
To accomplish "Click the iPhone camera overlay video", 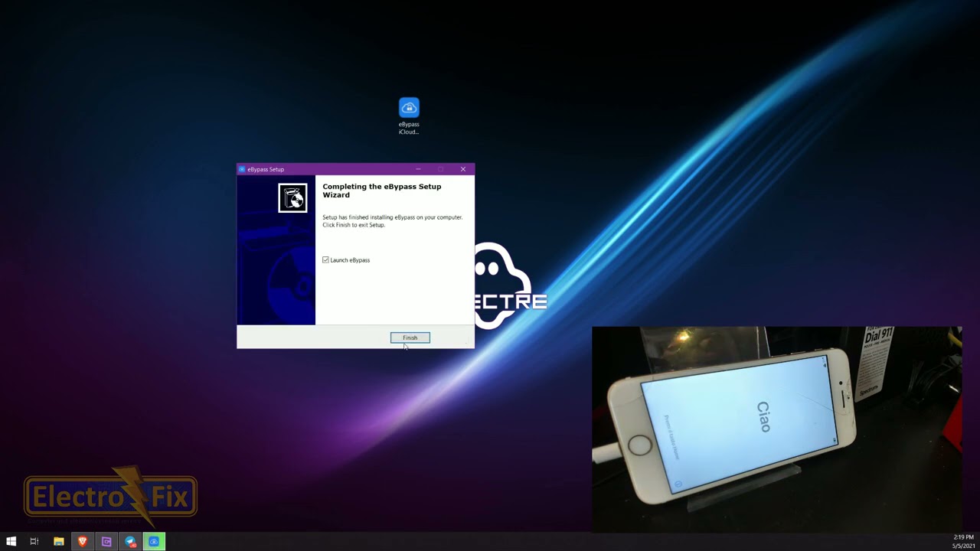I will point(776,429).
